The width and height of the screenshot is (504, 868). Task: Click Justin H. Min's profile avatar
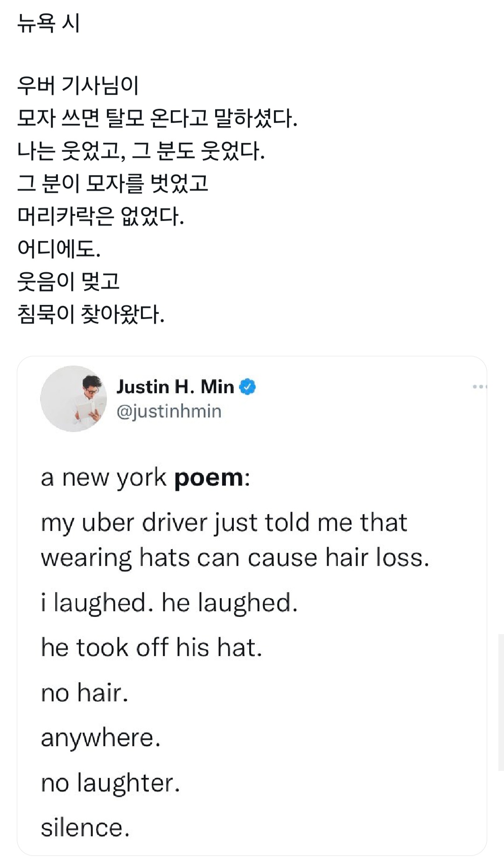tap(73, 399)
